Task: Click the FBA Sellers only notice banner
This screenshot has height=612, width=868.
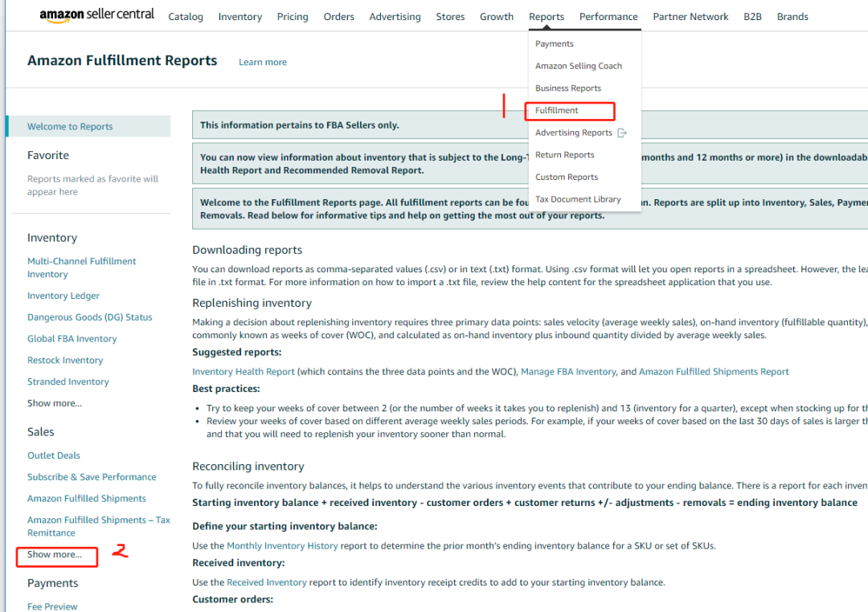Action: tap(530, 125)
